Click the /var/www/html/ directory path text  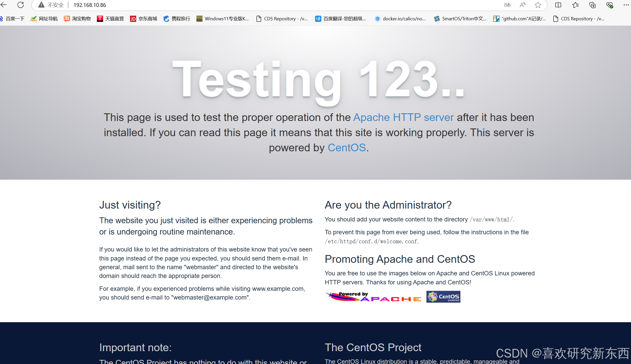[x=491, y=220]
